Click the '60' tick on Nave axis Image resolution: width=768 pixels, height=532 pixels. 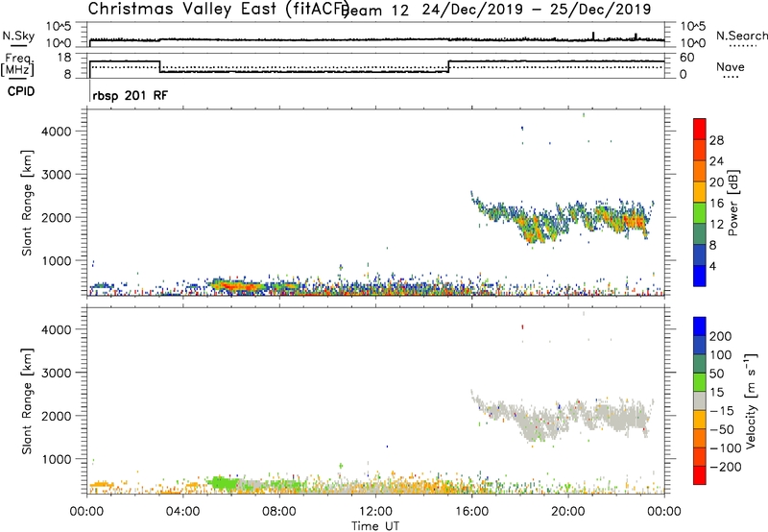point(686,58)
